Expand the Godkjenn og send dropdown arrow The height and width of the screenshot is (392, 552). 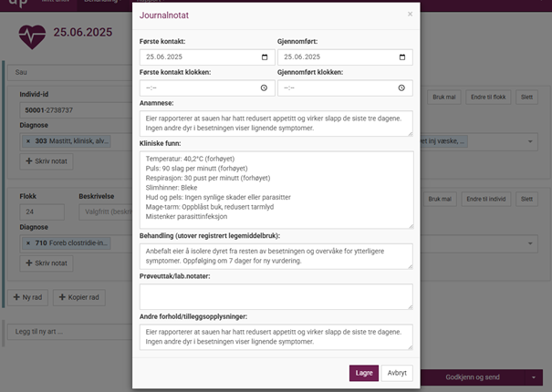point(532,377)
